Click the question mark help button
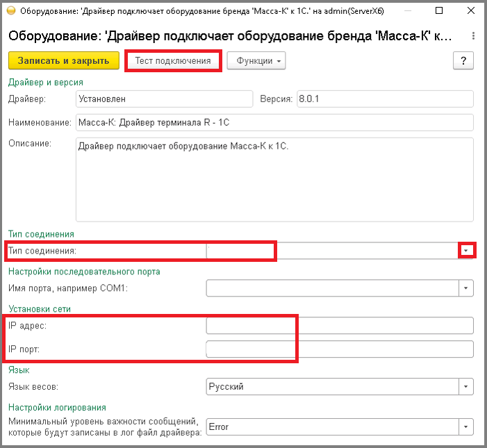Image resolution: width=487 pixels, height=448 pixels. pos(463,60)
